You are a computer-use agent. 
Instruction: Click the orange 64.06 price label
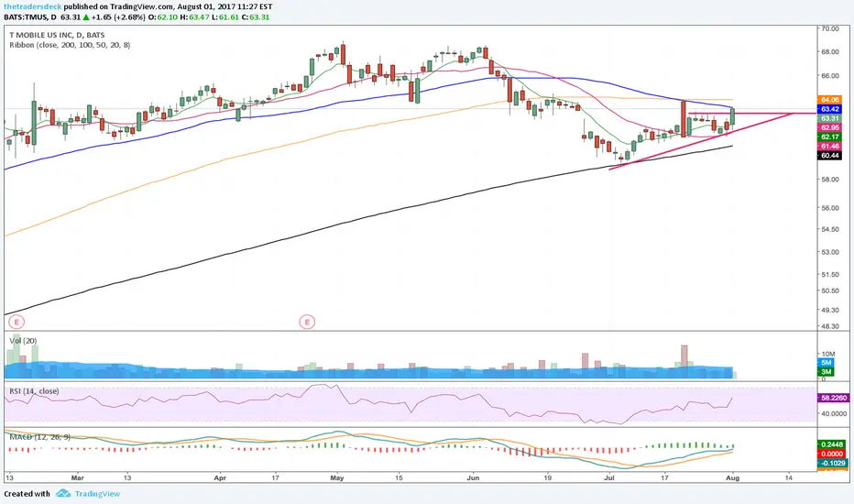[829, 100]
